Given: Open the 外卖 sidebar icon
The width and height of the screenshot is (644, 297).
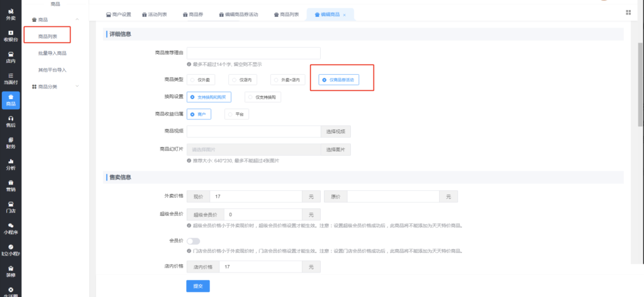Looking at the screenshot, I should pos(11,13).
